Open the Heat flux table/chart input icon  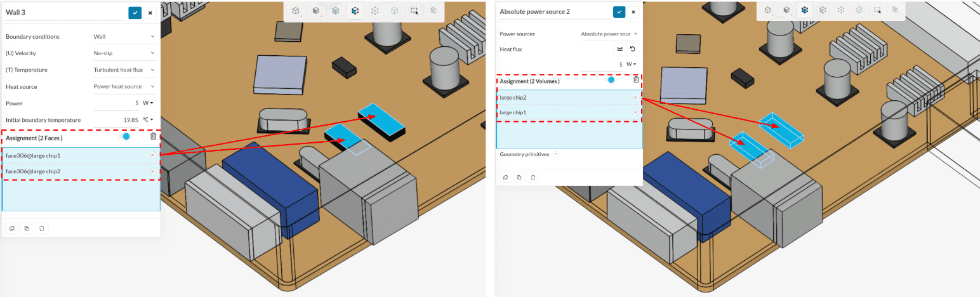(x=619, y=49)
